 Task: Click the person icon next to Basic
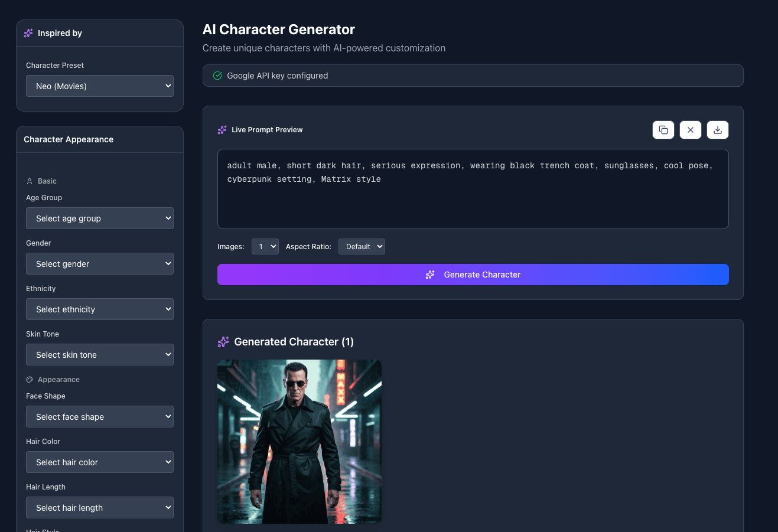[x=30, y=181]
